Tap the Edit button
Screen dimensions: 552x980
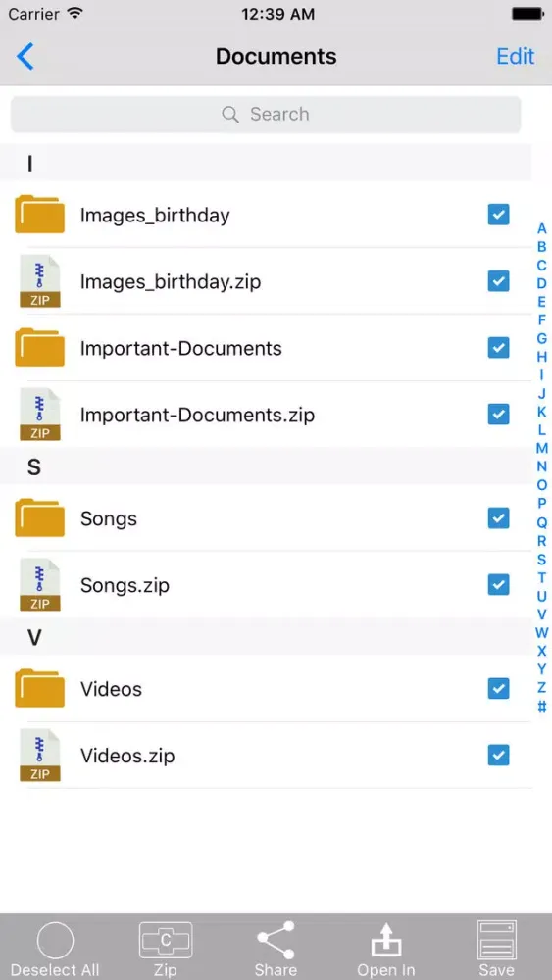(x=515, y=56)
